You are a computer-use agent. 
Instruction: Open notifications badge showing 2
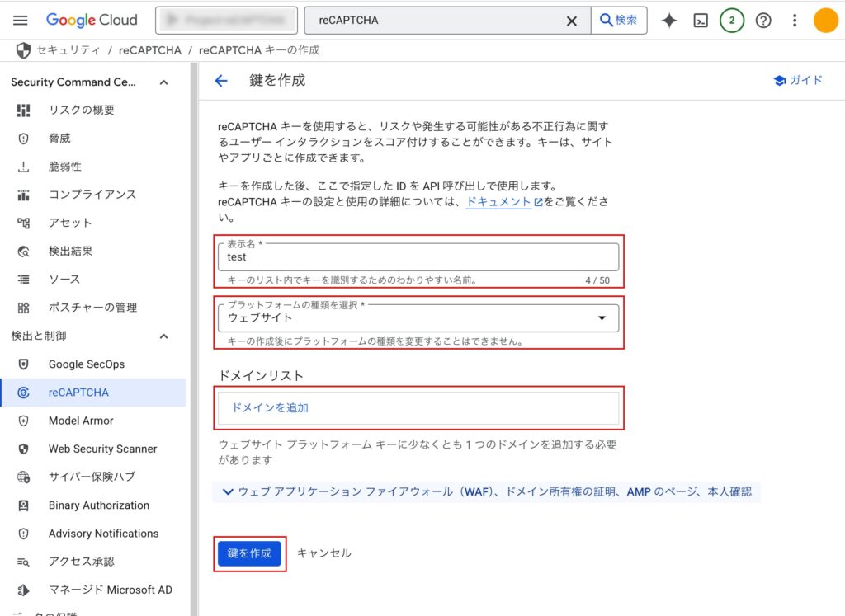pyautogui.click(x=732, y=21)
